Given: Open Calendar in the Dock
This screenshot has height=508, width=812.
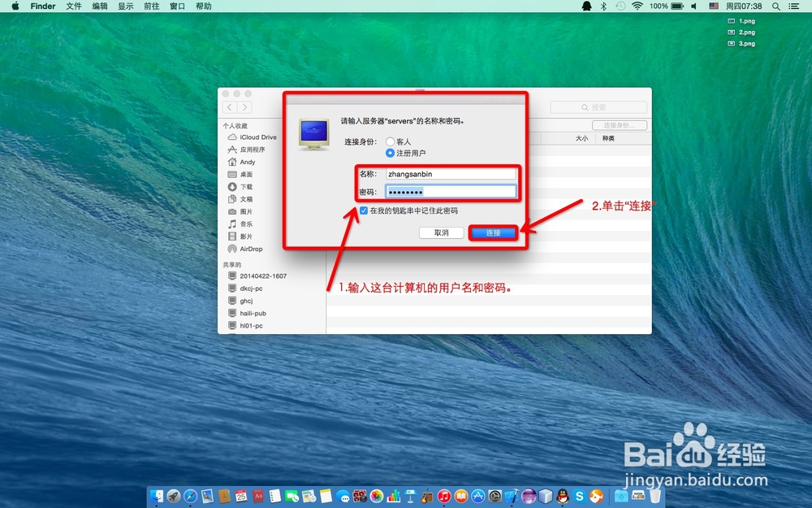Looking at the screenshot, I should [241, 496].
